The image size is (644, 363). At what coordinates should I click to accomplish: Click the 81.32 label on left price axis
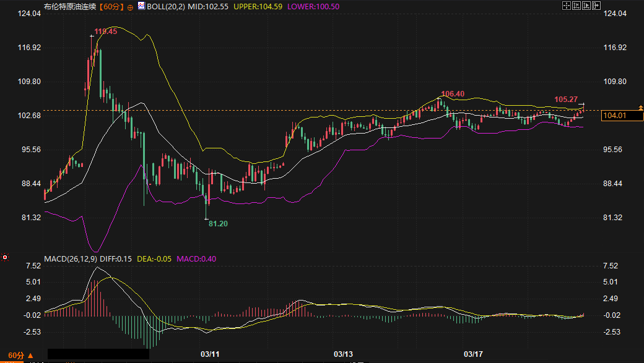31,218
